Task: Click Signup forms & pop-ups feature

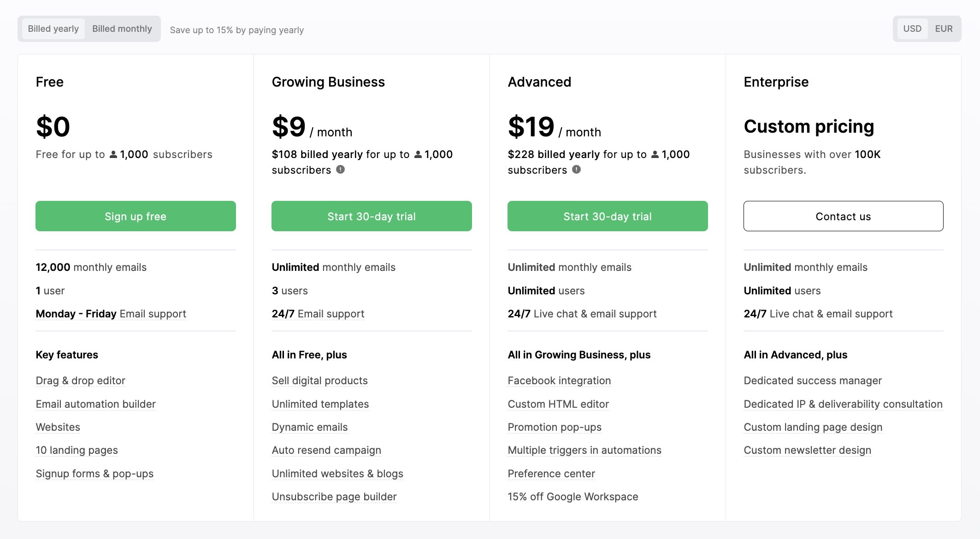Action: click(x=94, y=474)
